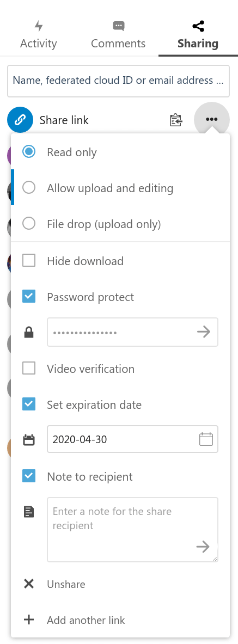Toggle the three-dots share link menu
238x644 pixels.
[x=212, y=119]
